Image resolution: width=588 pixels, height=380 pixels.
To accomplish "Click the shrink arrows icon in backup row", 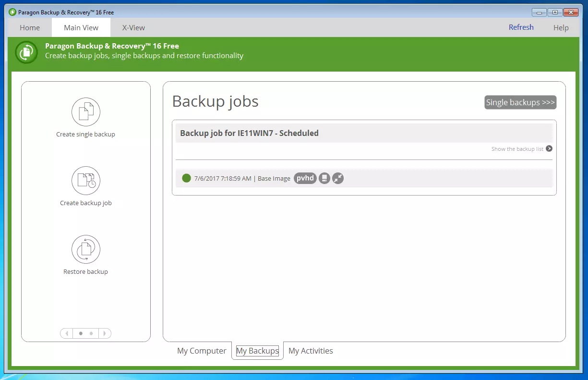I will 338,178.
